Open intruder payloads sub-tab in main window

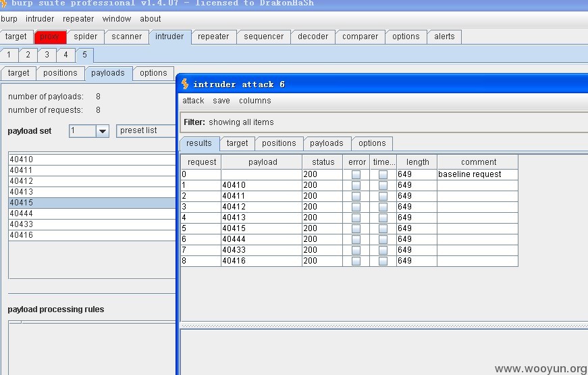pos(109,73)
